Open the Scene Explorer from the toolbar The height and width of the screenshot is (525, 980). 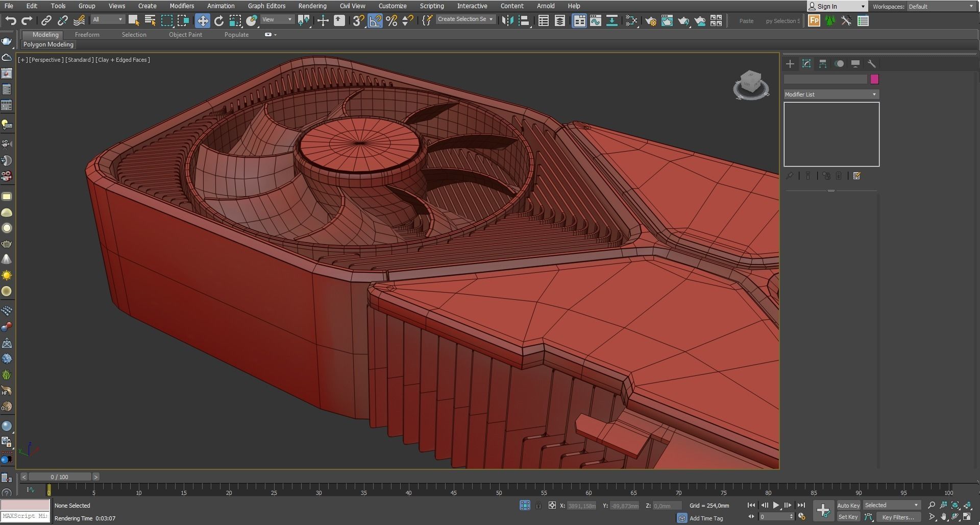(544, 20)
